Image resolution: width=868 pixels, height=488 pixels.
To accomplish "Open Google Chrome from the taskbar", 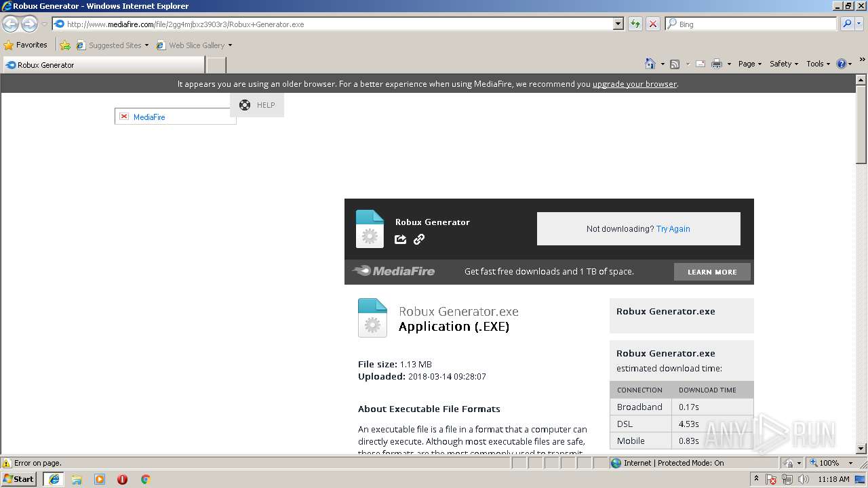I will (145, 479).
